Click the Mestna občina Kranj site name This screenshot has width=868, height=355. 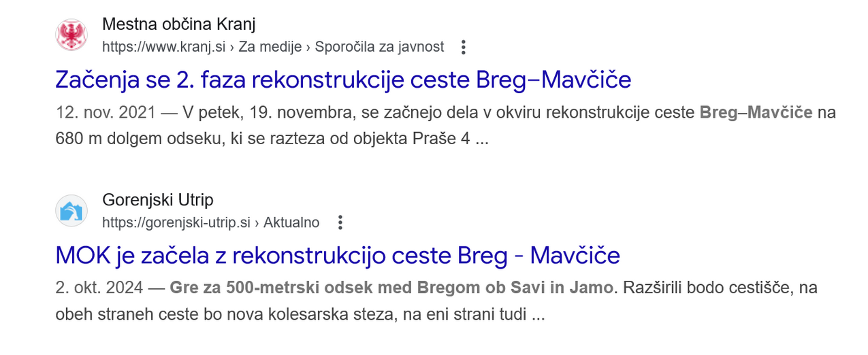pos(178,25)
